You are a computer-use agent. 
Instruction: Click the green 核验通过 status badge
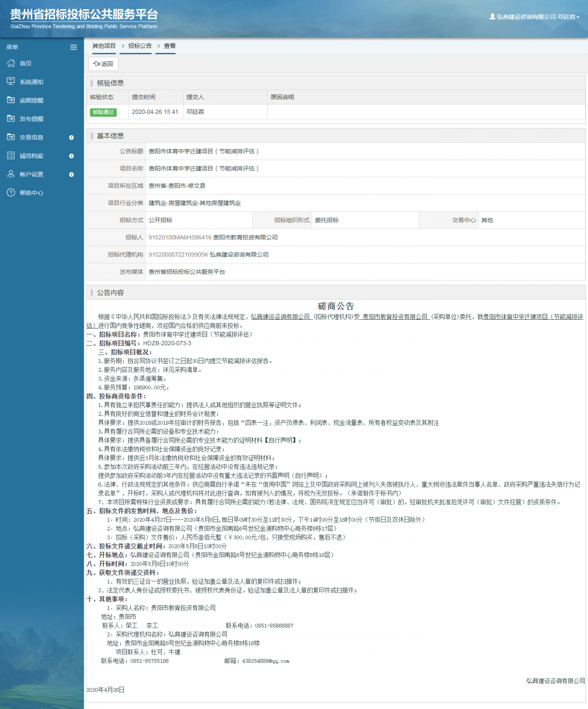103,112
